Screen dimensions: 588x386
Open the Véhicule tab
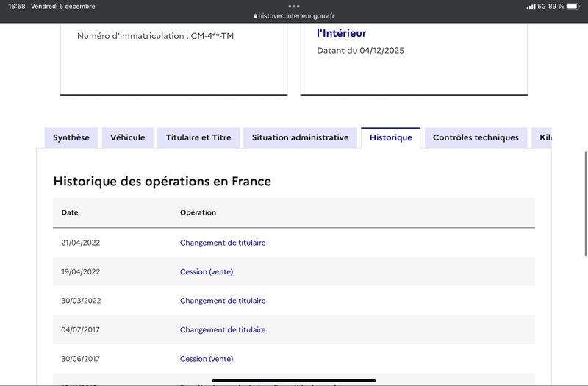click(128, 137)
